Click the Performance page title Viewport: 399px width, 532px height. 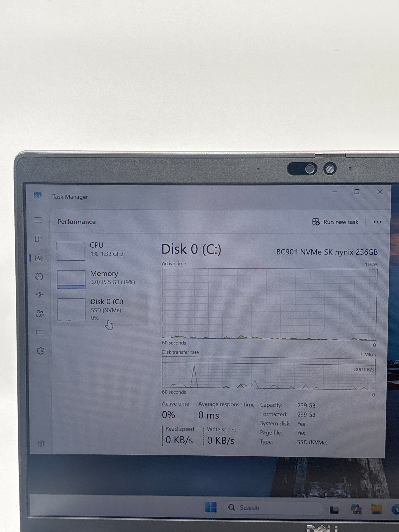tap(77, 222)
